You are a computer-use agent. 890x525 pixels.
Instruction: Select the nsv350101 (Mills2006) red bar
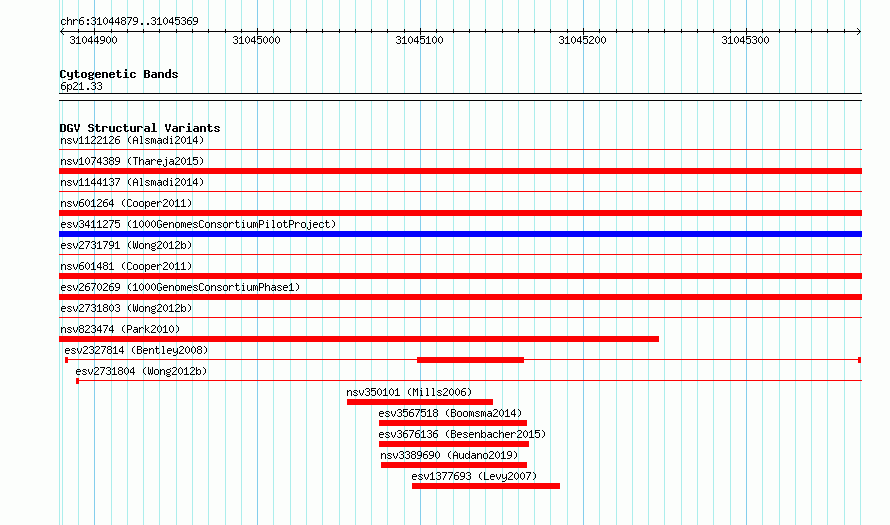click(x=420, y=402)
